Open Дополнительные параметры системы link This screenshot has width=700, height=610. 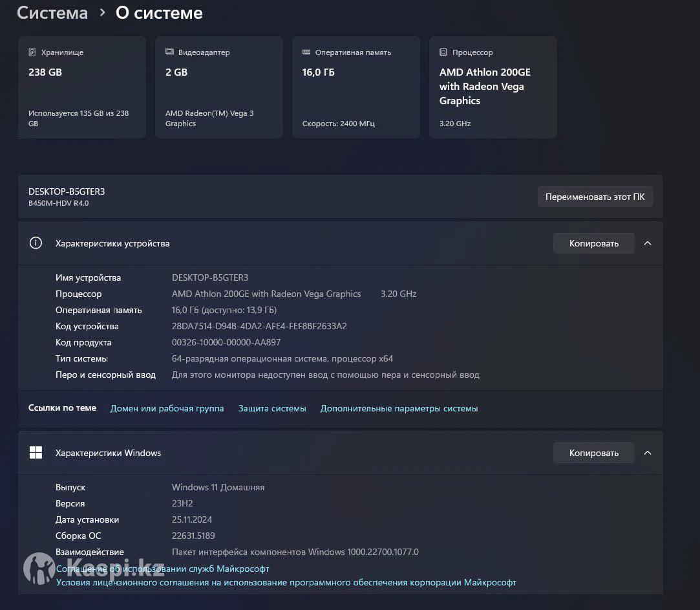point(399,408)
